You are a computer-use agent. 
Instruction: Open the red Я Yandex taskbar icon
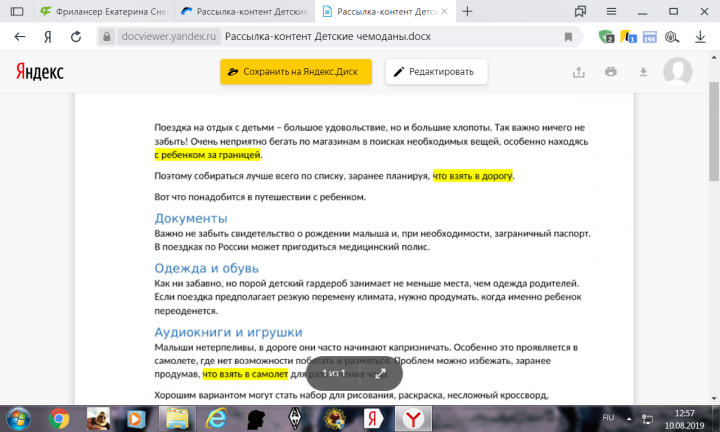(x=373, y=419)
